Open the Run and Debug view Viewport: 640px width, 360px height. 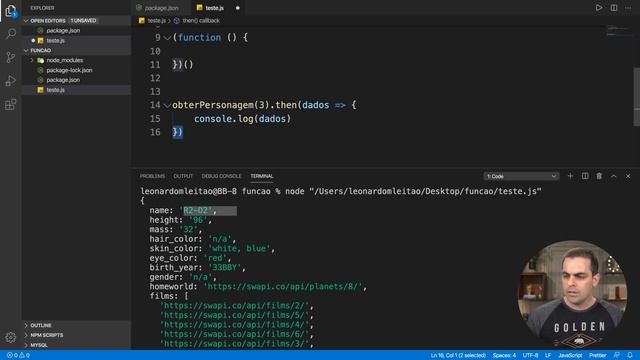tap(11, 80)
